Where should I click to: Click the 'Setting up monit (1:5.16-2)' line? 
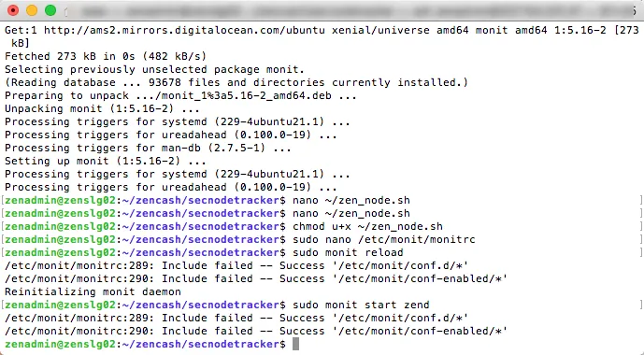pos(106,161)
